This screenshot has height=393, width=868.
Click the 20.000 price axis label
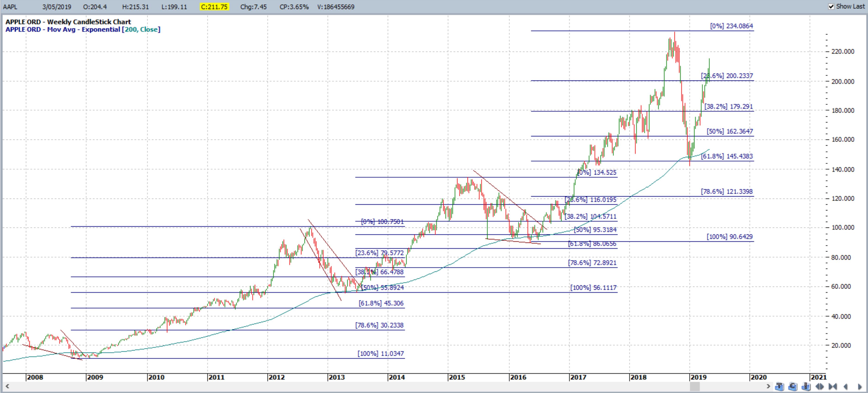841,345
